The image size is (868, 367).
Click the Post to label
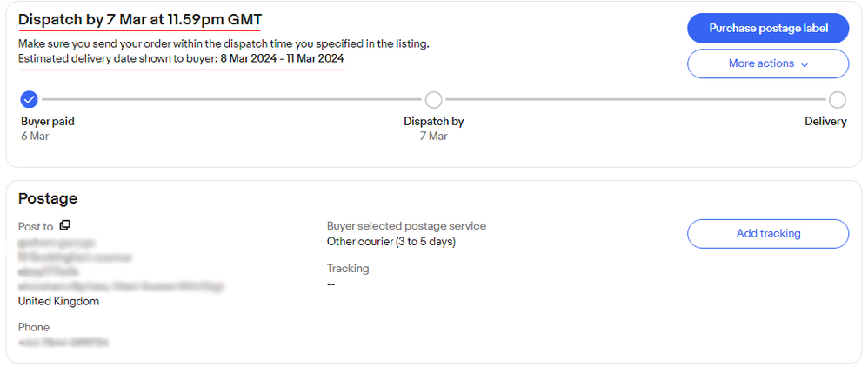point(36,226)
